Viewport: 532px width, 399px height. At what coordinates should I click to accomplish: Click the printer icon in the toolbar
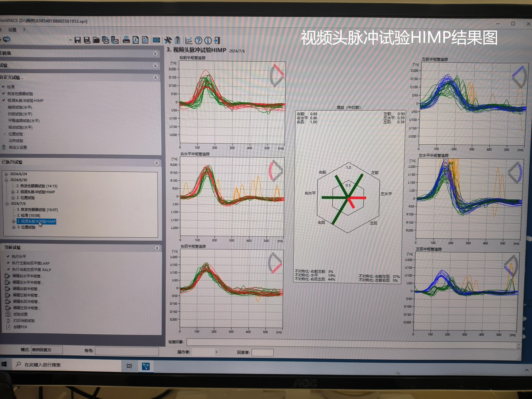coord(126,40)
